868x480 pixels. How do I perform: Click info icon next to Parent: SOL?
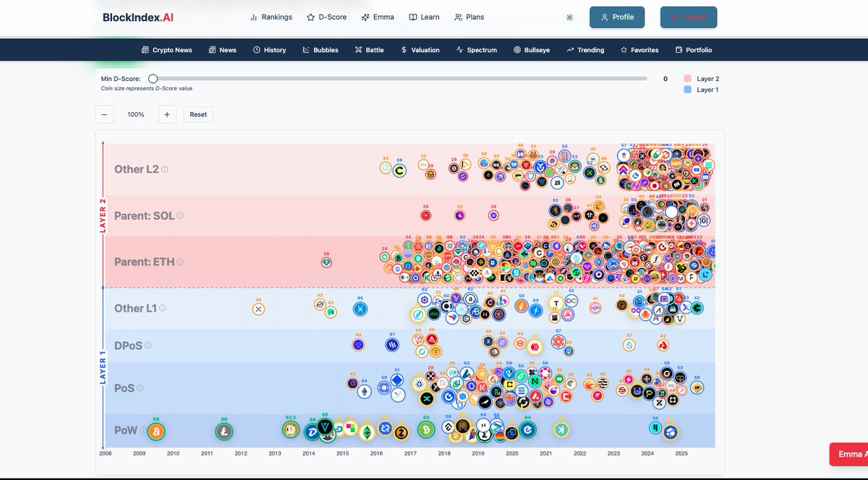coord(180,215)
